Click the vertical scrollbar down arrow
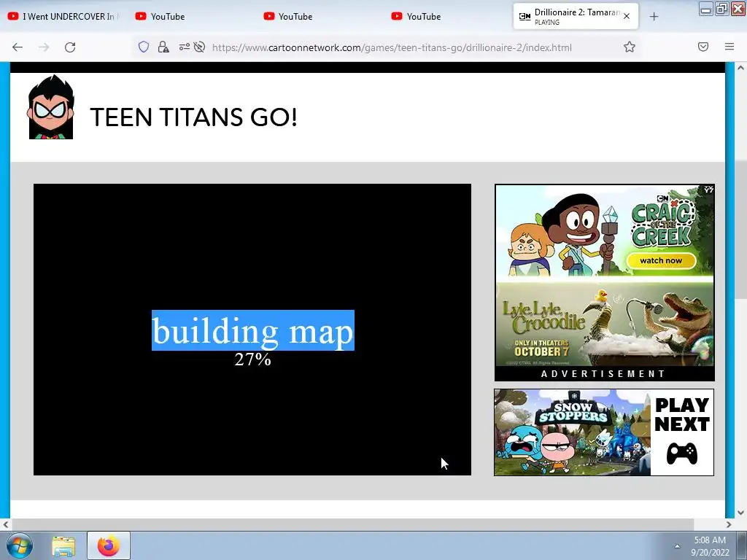 point(740,513)
